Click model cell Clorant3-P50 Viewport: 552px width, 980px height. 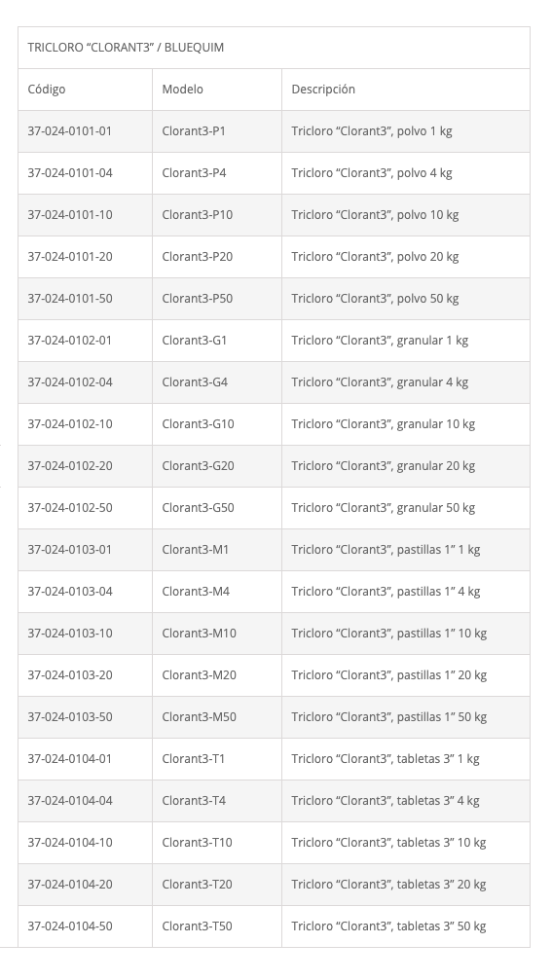click(x=197, y=299)
